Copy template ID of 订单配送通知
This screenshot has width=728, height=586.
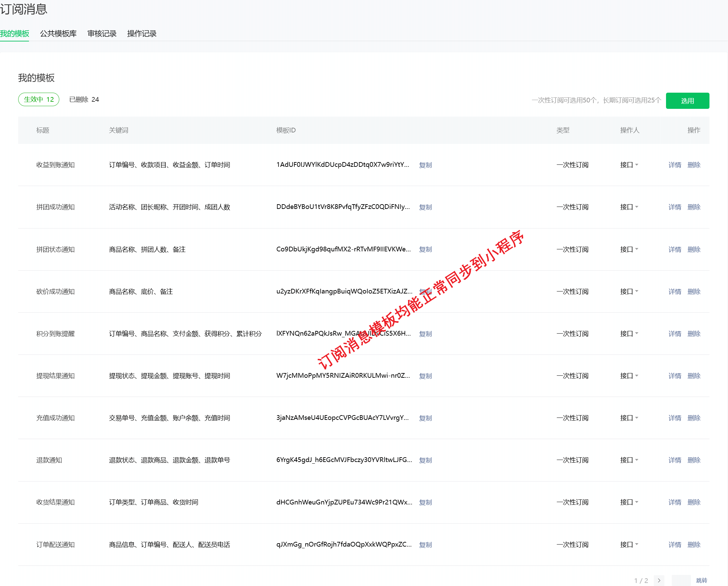pos(425,545)
